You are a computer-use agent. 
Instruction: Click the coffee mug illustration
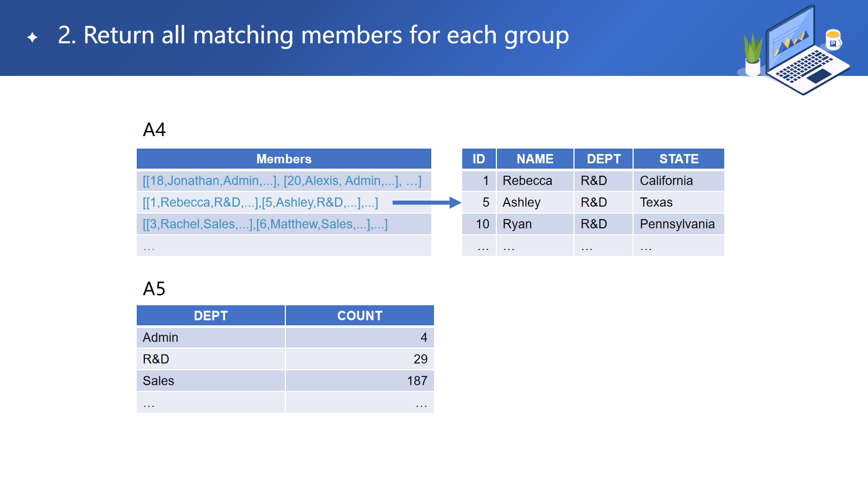point(833,40)
